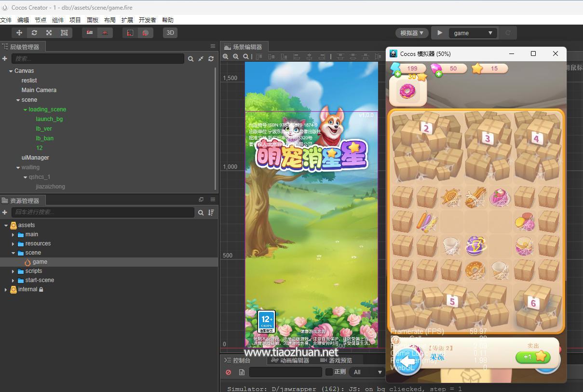
Task: Pop out the assets panel
Action: click(201, 199)
